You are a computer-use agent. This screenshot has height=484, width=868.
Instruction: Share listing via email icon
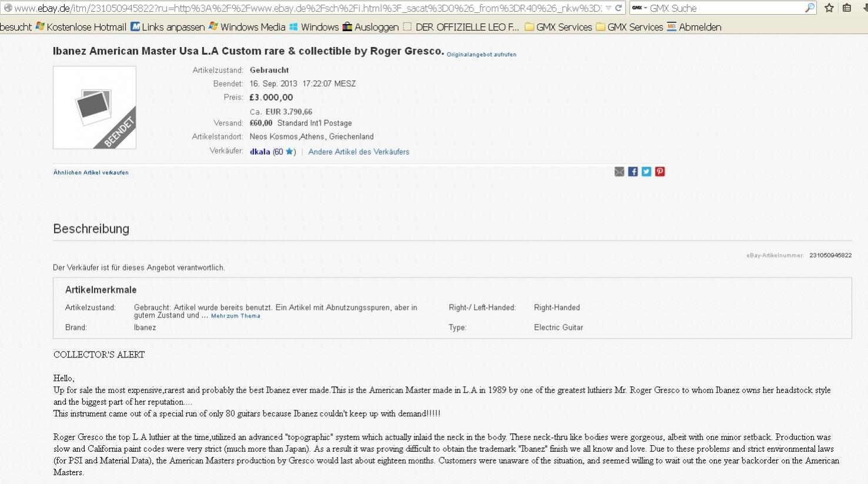(619, 172)
